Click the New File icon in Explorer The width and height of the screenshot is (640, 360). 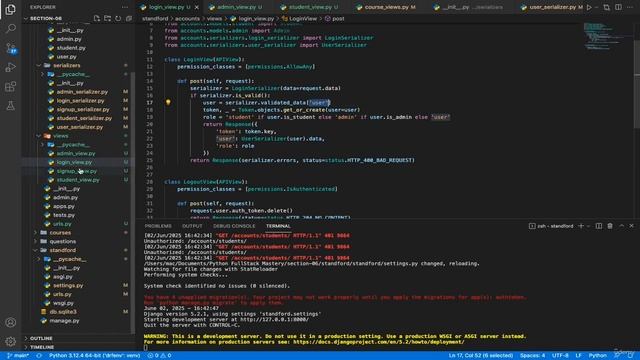pyautogui.click(x=97, y=18)
